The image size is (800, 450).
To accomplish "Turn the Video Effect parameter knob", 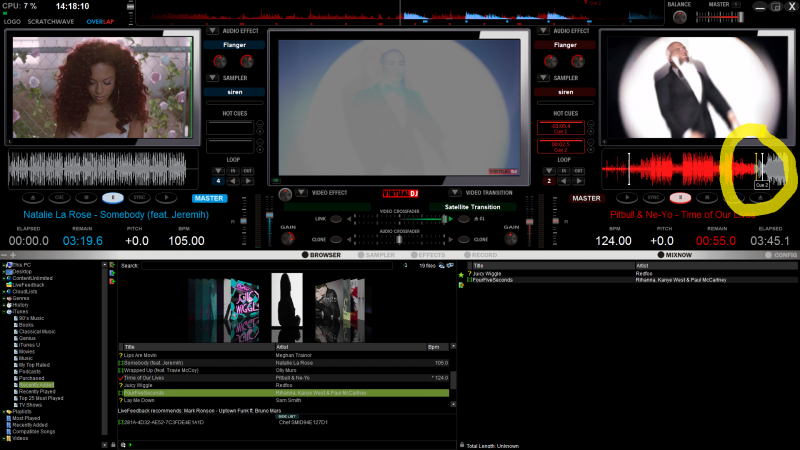I will pyautogui.click(x=285, y=194).
